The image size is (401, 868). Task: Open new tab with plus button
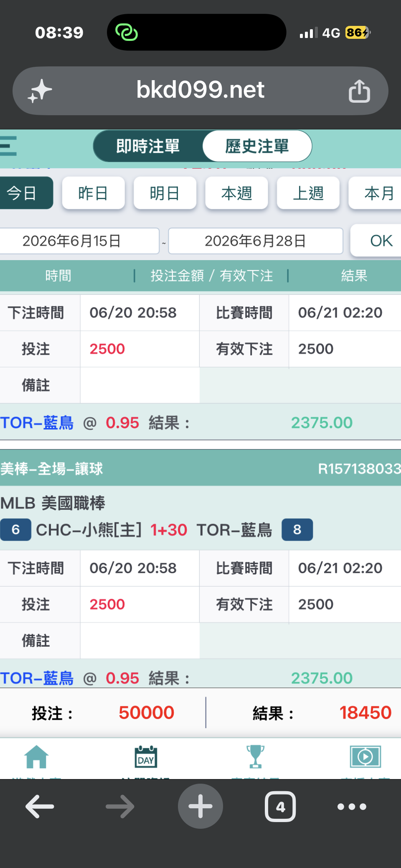(x=200, y=806)
